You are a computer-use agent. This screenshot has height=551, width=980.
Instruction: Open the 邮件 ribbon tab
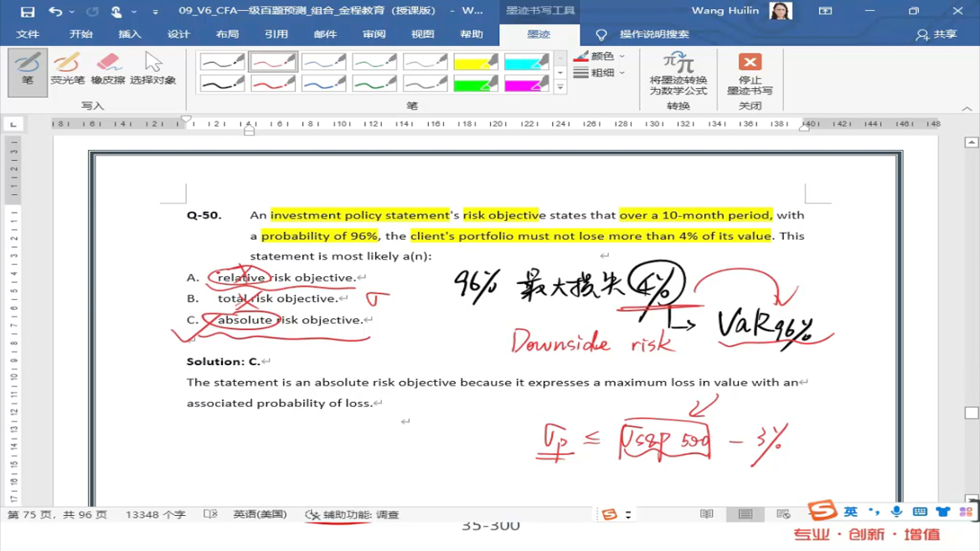pyautogui.click(x=325, y=34)
